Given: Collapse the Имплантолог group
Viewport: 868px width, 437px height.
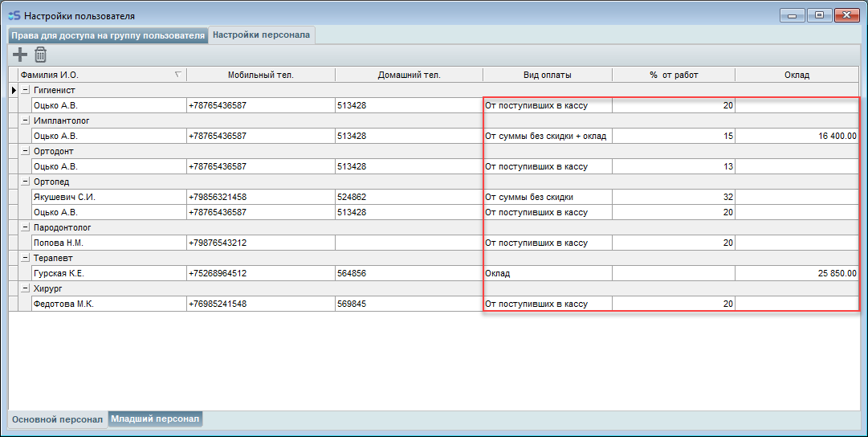Looking at the screenshot, I should (x=25, y=120).
